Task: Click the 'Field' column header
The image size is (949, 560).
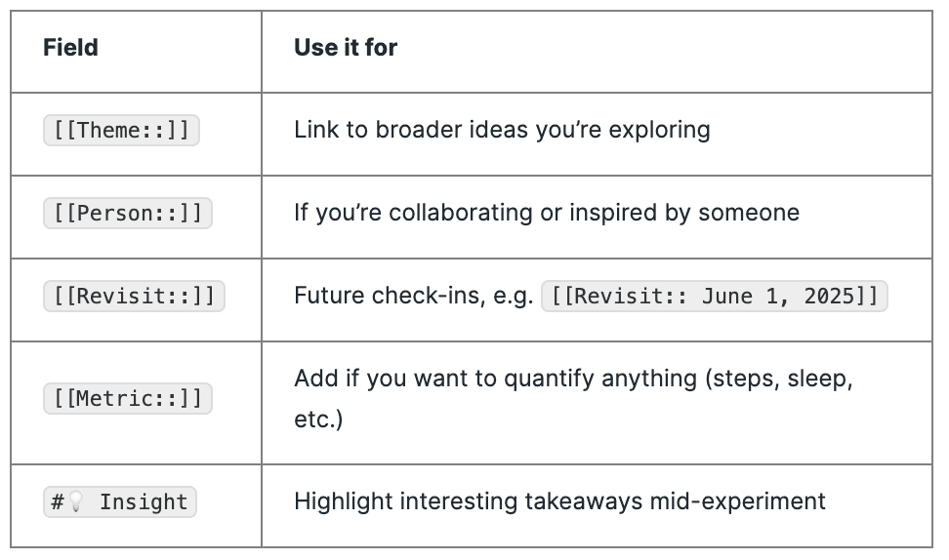Action: (70, 47)
